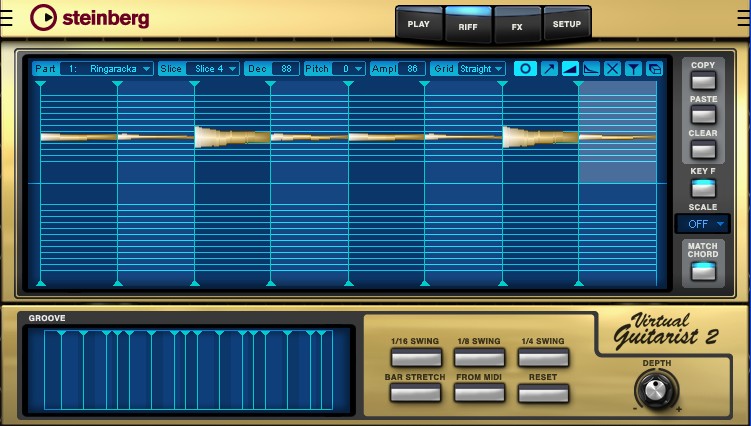
Task: Click the PASTE button
Action: tap(703, 115)
